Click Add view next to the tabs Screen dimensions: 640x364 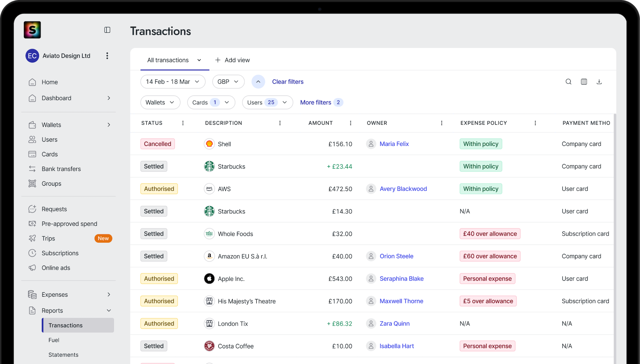pyautogui.click(x=232, y=60)
